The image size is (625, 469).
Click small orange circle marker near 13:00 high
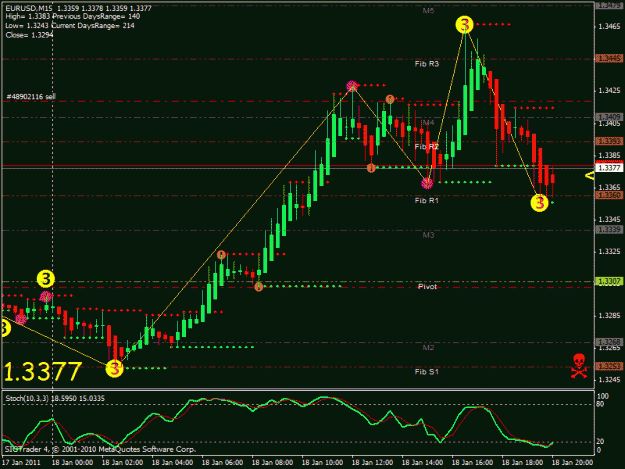coord(390,99)
